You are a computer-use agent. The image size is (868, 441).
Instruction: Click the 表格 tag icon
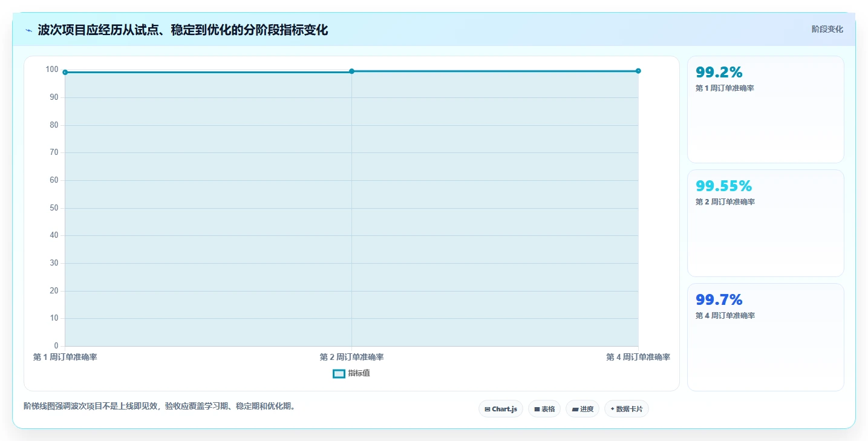537,410
